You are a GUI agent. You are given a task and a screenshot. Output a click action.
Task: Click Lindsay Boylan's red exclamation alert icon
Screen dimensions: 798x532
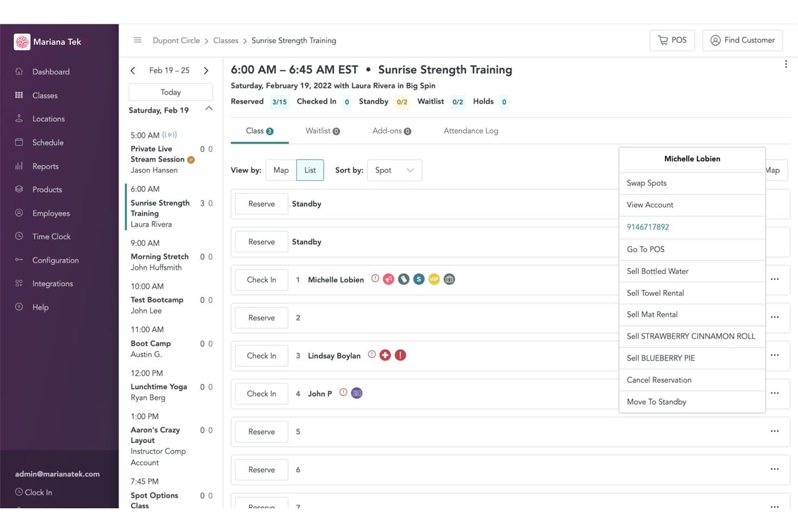pos(400,355)
